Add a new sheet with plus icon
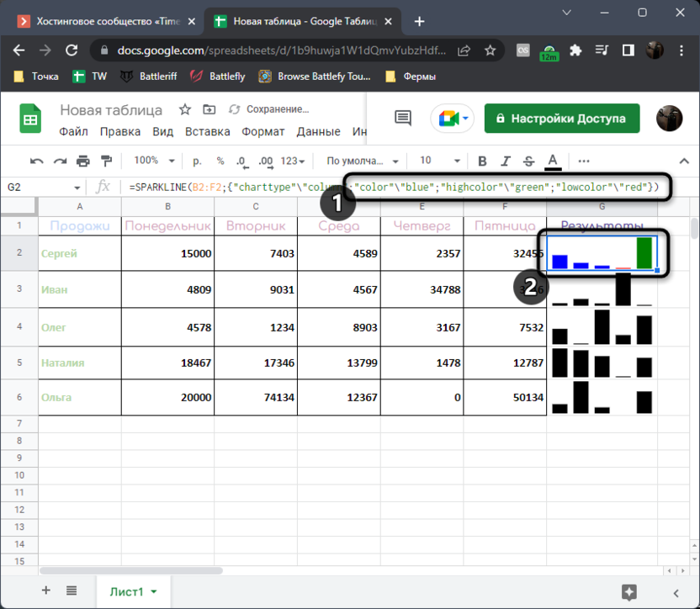The image size is (700, 609). coord(46,590)
